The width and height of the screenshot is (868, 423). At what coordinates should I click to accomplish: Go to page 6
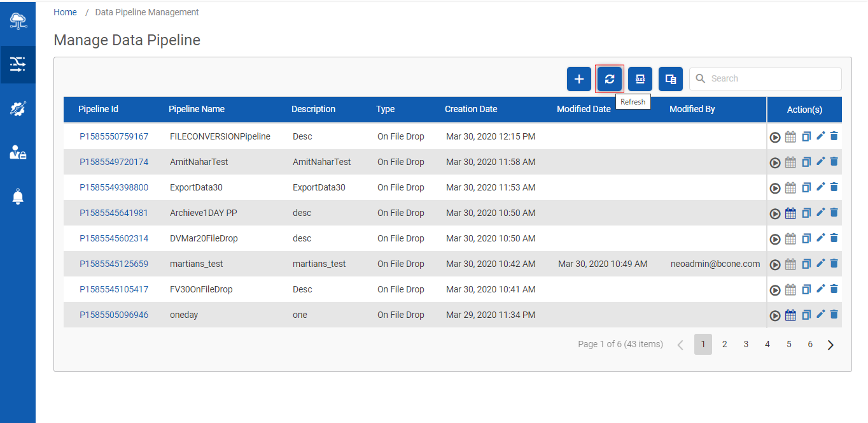[810, 344]
